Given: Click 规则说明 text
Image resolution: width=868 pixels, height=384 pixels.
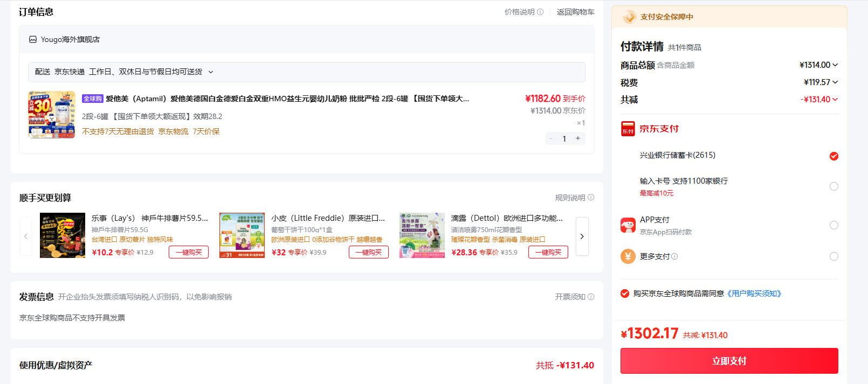Looking at the screenshot, I should (570, 198).
